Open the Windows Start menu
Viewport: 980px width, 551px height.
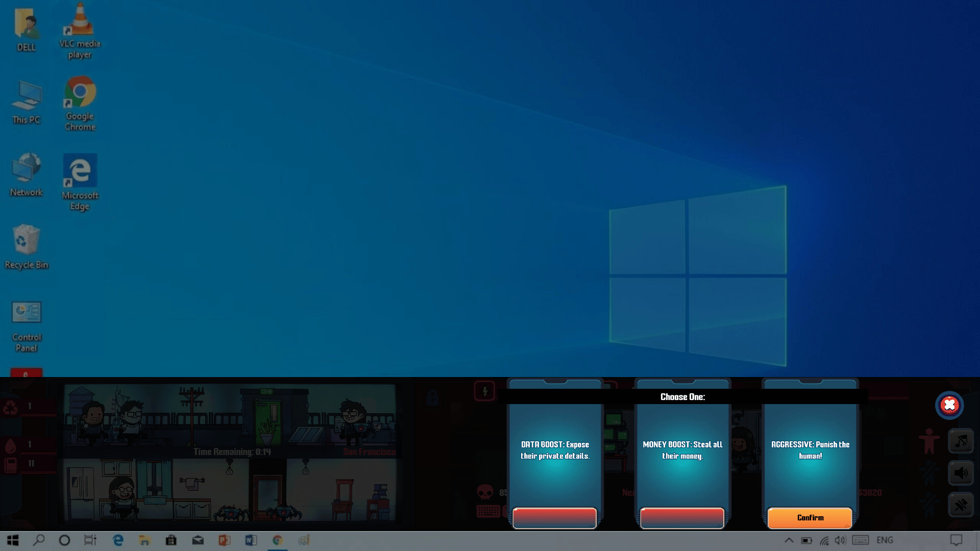(x=13, y=540)
